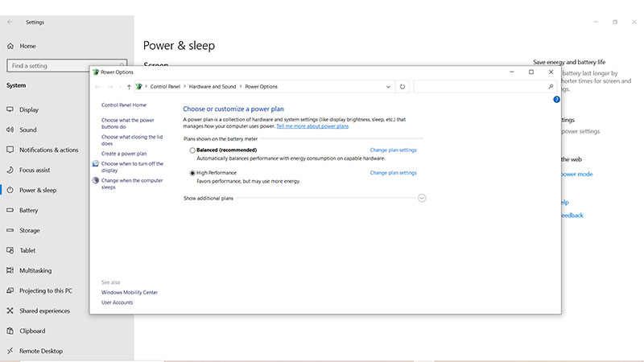Click Create a power plan link
This screenshot has height=362, width=644.
(x=124, y=154)
